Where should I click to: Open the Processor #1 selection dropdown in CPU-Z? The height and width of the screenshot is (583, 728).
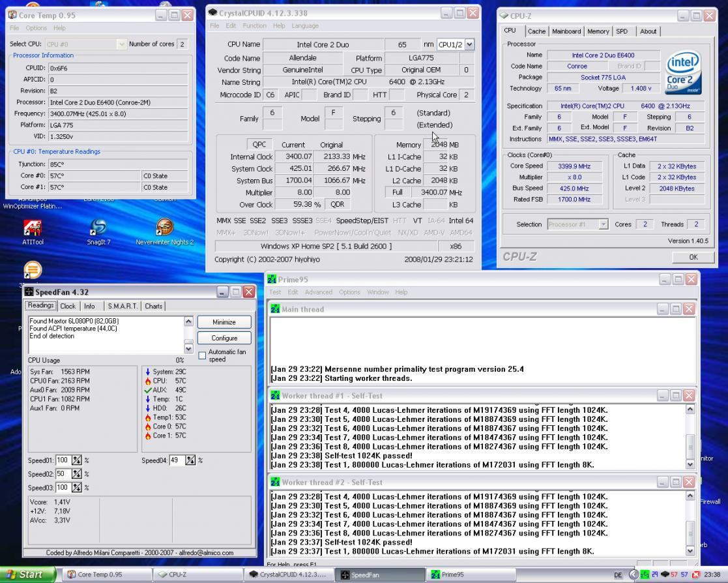603,224
